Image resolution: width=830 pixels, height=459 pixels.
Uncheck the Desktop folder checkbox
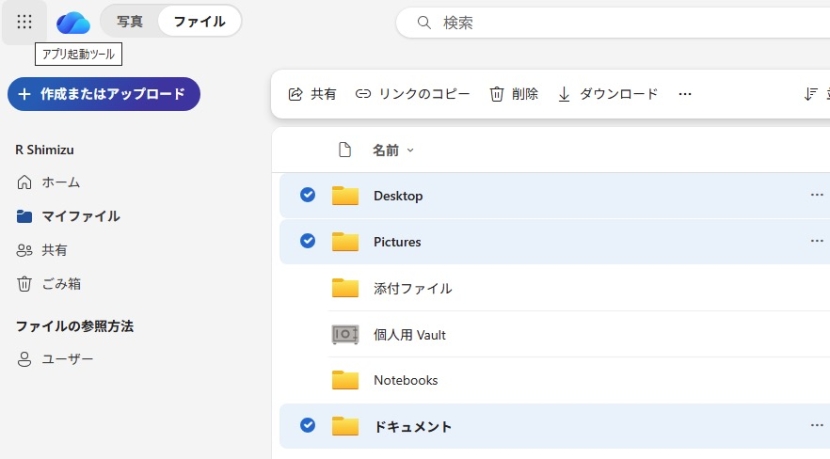pyautogui.click(x=308, y=195)
